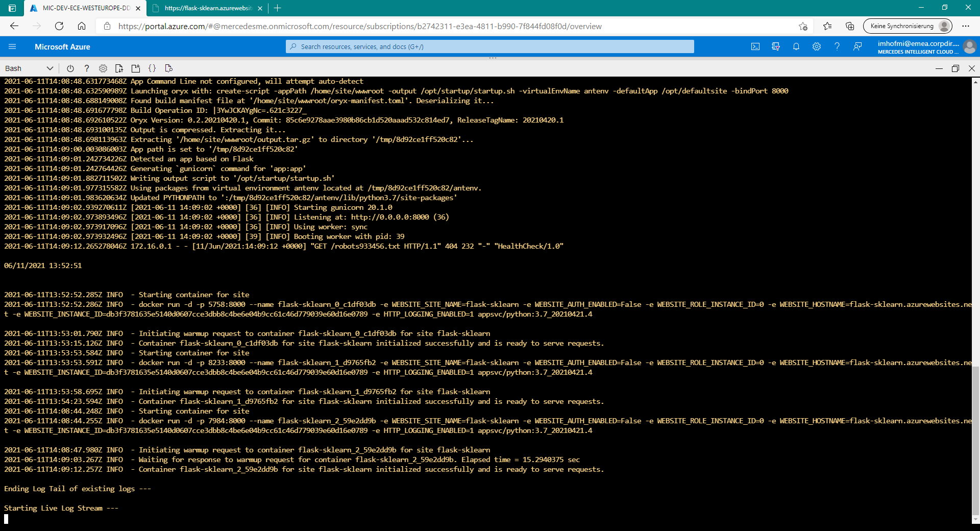This screenshot has height=531, width=980.
Task: Open the Notifications bell
Action: pos(796,46)
